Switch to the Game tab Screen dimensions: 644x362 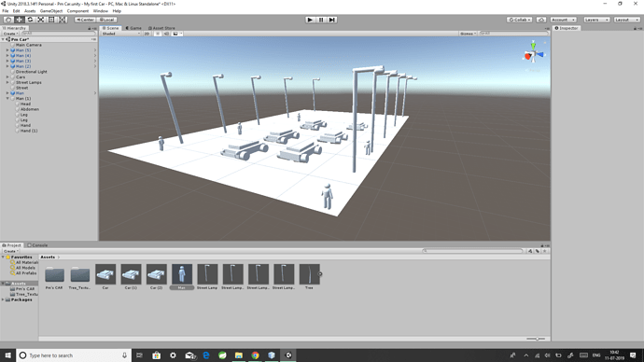click(x=133, y=28)
